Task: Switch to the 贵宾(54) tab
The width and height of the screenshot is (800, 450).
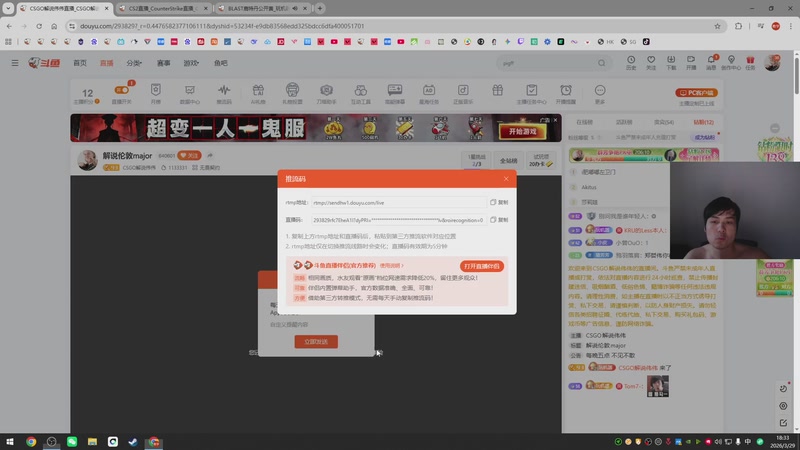Action: [x=664, y=122]
